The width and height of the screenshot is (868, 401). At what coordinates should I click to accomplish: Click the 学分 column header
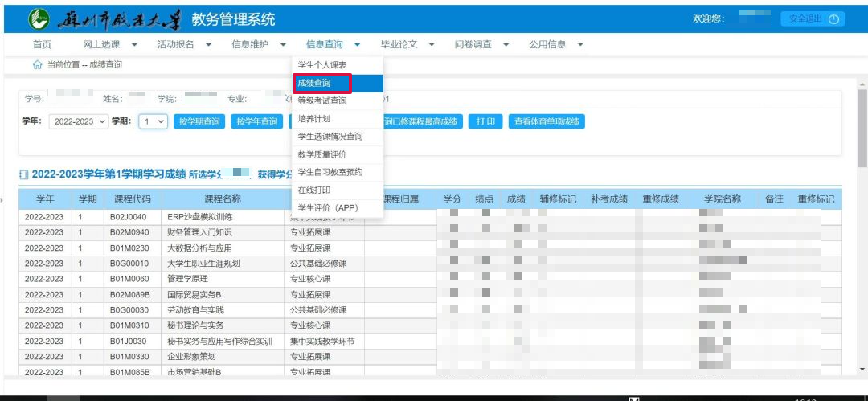point(452,199)
